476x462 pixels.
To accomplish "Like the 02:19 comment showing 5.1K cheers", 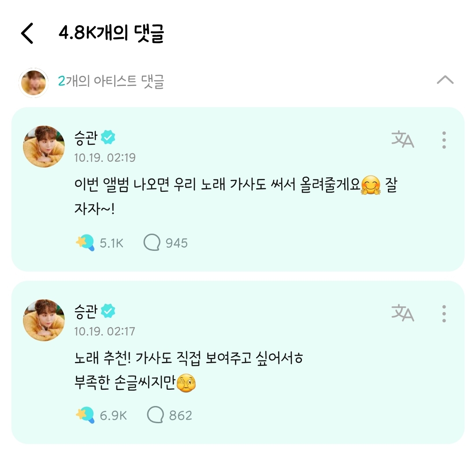I will coord(85,242).
